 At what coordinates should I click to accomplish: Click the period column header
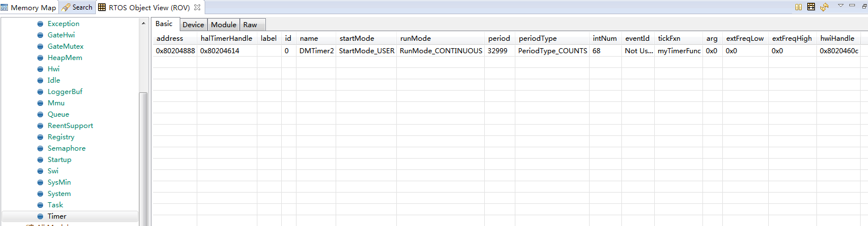pyautogui.click(x=499, y=39)
